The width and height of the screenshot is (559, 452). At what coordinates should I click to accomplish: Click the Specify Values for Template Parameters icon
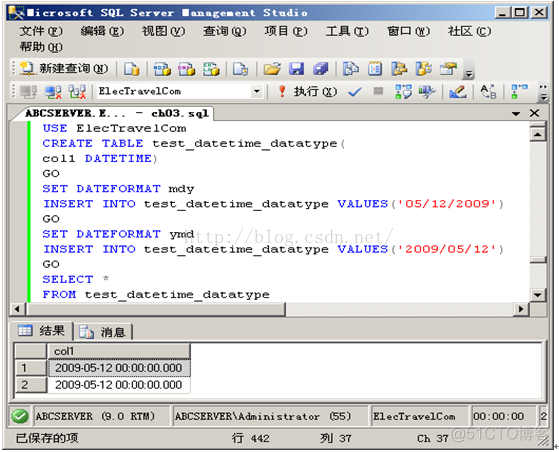point(488,92)
